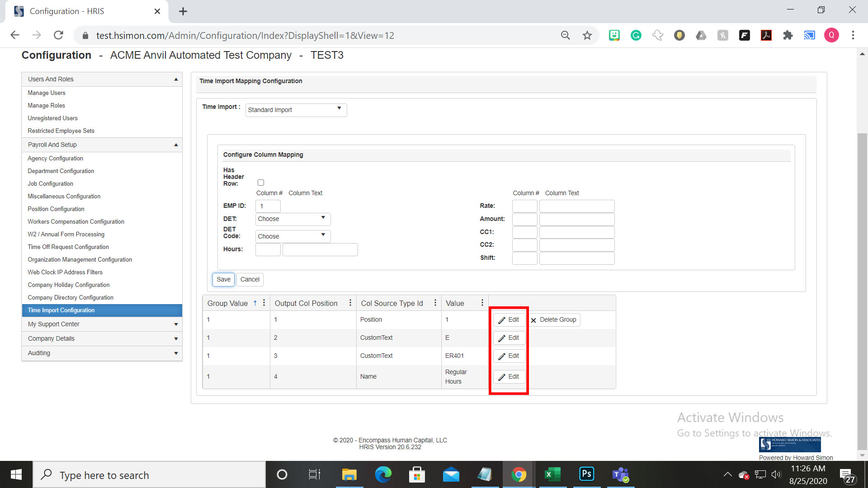This screenshot has height=488, width=868.
Task: Open Job Configuration
Action: 50,183
